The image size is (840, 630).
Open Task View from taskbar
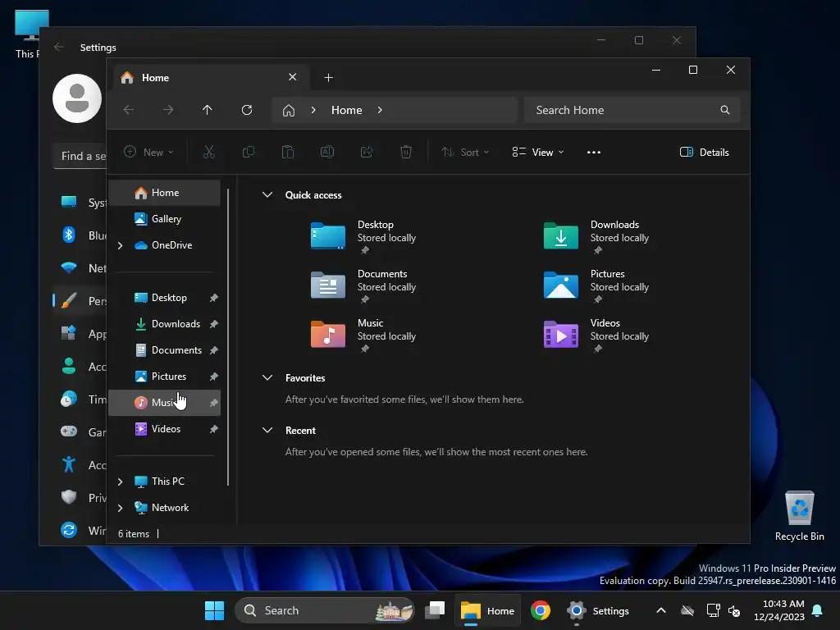click(435, 610)
